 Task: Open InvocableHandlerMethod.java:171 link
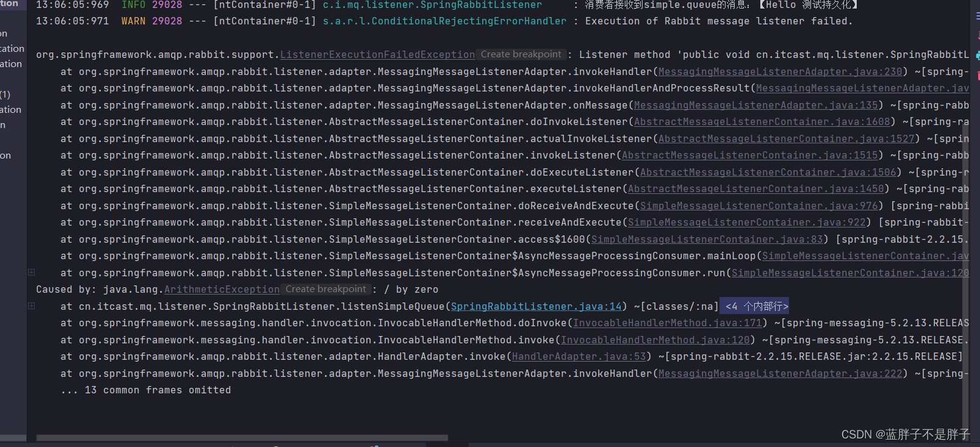[x=667, y=323]
